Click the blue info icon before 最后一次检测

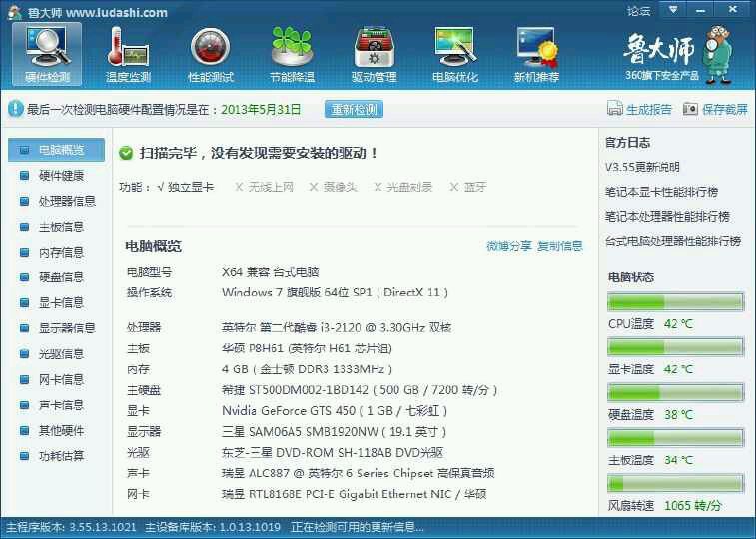(x=15, y=109)
